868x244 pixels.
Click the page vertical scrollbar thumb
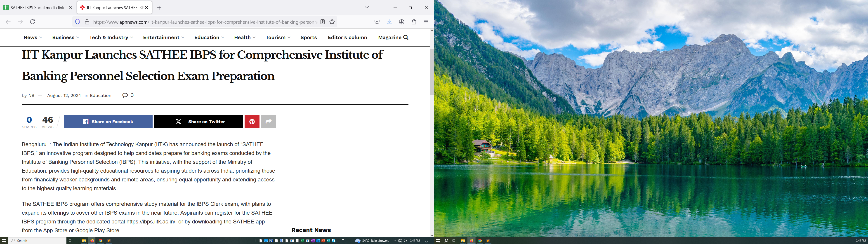[x=432, y=72]
